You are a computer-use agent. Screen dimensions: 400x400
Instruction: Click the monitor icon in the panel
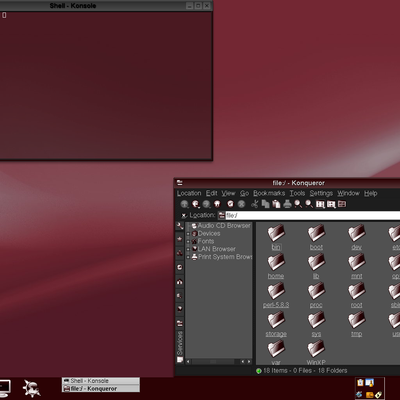[4, 388]
